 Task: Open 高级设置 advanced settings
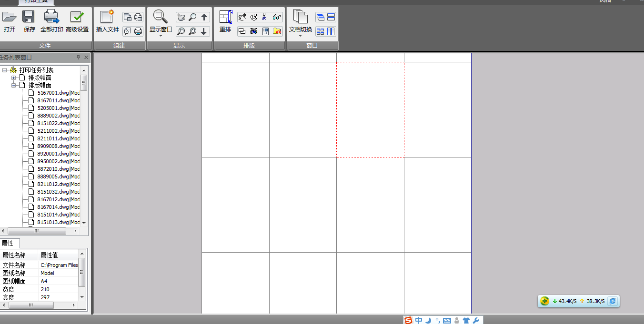coord(77,18)
